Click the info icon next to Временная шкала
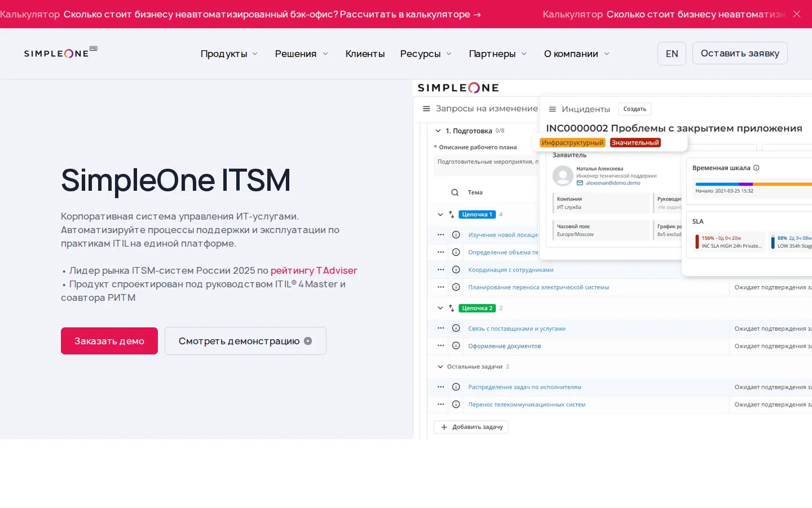Viewport: 812px width, 508px height. point(757,168)
